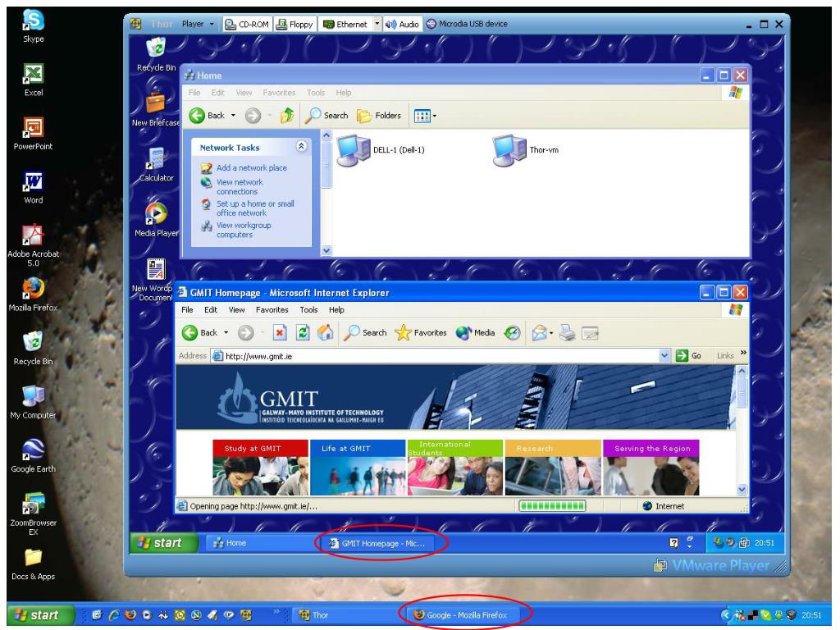Click Refresh icon in Internet Explorer
The height and width of the screenshot is (630, 840).
(x=303, y=333)
